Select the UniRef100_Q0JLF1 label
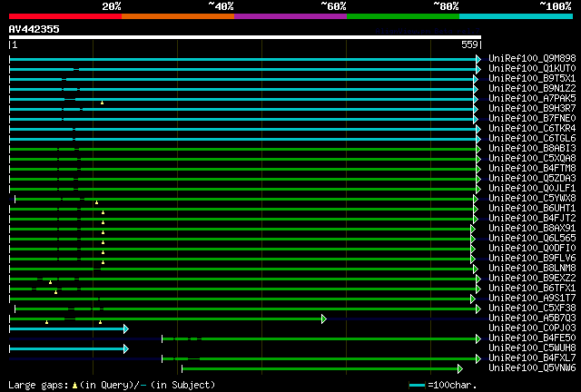This screenshot has width=581, height=392. click(532, 188)
